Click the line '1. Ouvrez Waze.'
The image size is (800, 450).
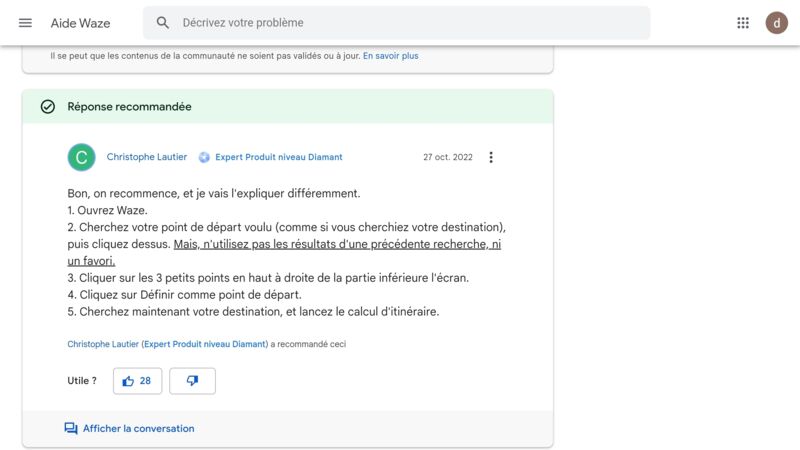pos(107,210)
